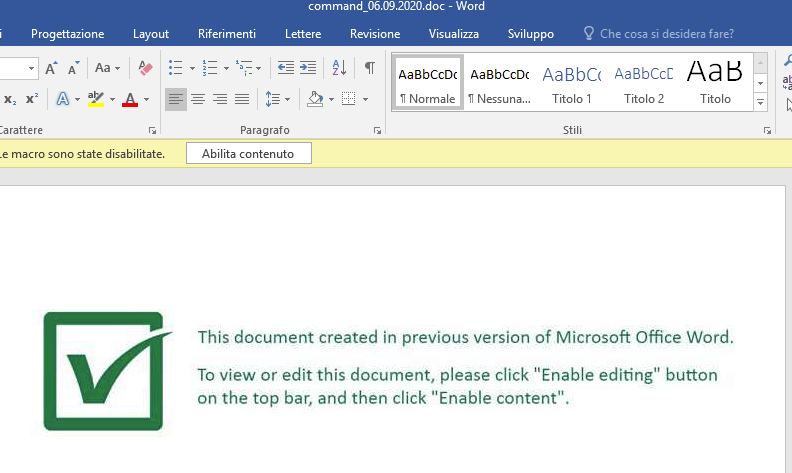792x473 pixels.
Task: Center the text alignment
Action: click(198, 99)
